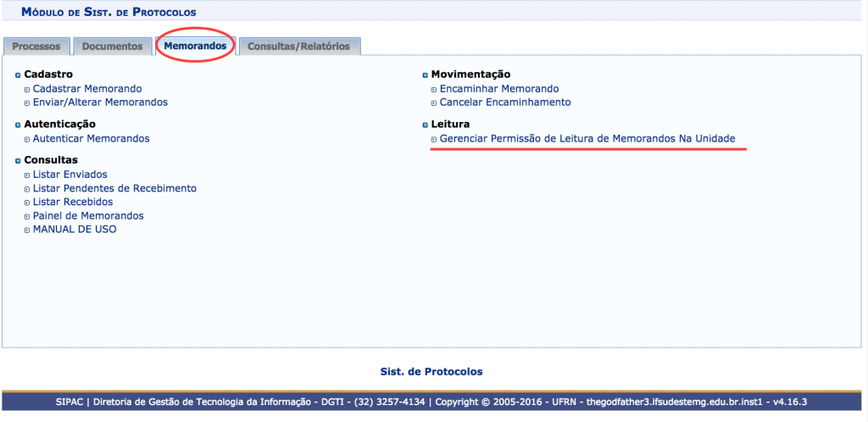Click the bullet icon beside Gerenciar Permissão de Leitura
Image resolution: width=868 pixels, height=422 pixels.
point(433,139)
